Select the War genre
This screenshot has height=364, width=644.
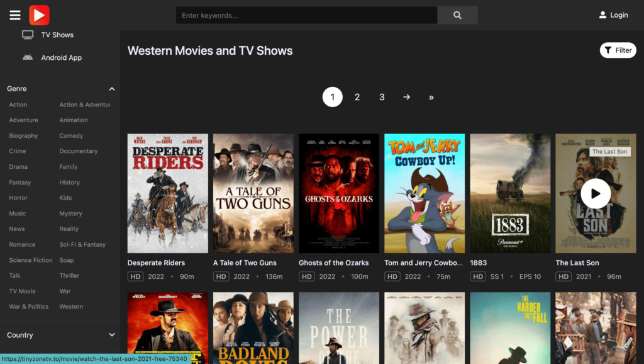pos(65,291)
